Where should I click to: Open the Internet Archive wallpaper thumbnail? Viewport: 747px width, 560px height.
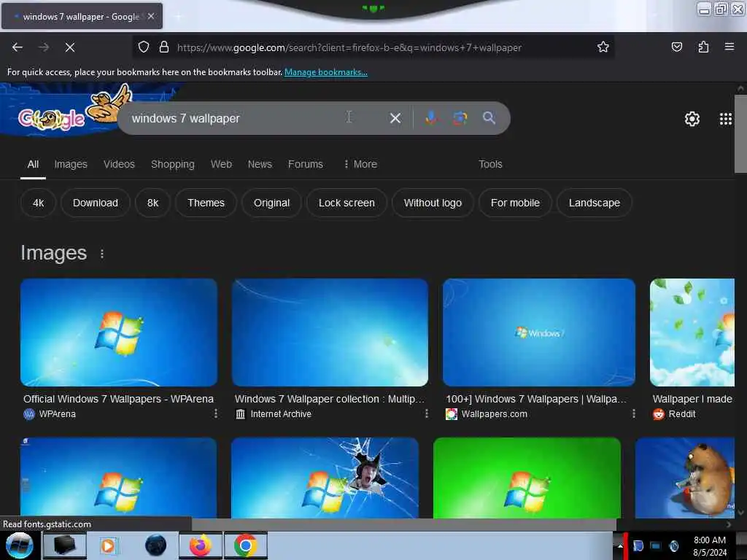point(330,332)
